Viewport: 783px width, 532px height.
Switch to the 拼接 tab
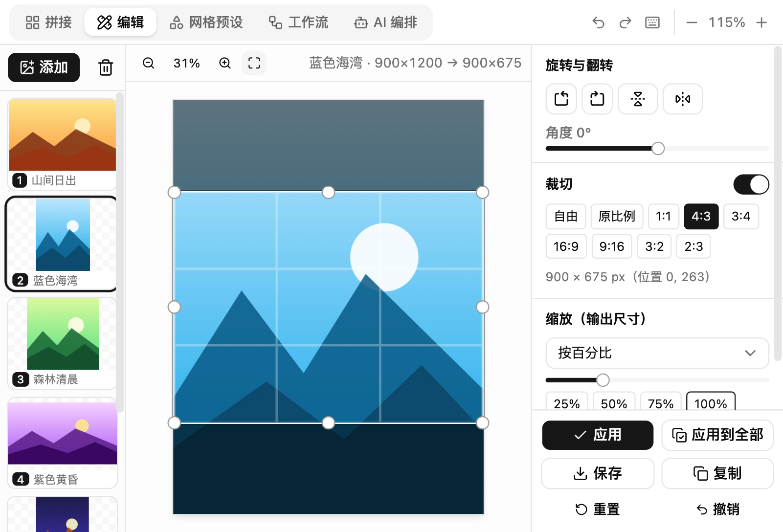point(49,22)
